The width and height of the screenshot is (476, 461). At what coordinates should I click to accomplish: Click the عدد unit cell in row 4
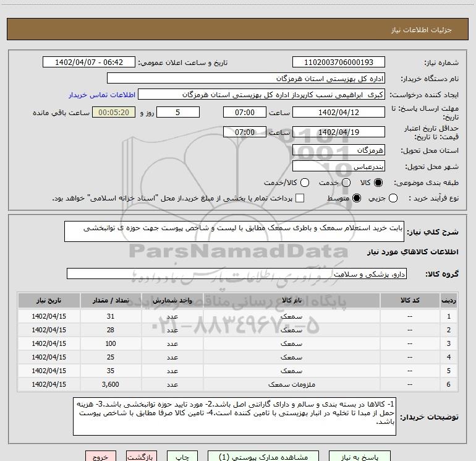(x=172, y=357)
